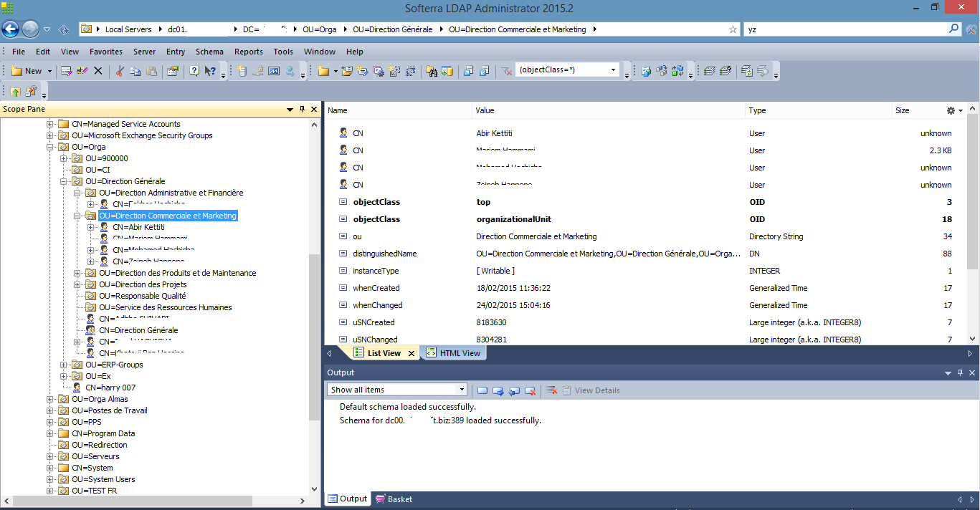Click the Rename (ab pencil) icon
The width and height of the screenshot is (980, 510).
pos(82,71)
